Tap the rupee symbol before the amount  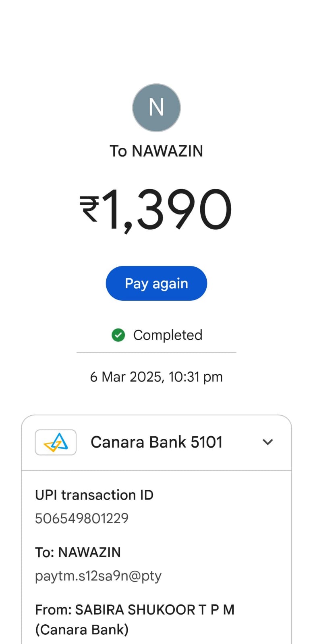[x=89, y=209]
